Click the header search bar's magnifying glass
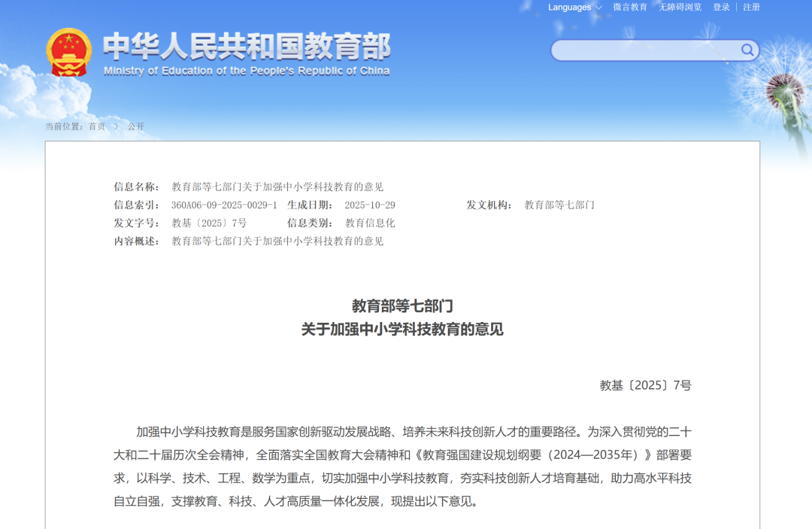Image resolution: width=812 pixels, height=529 pixels. 747,50
